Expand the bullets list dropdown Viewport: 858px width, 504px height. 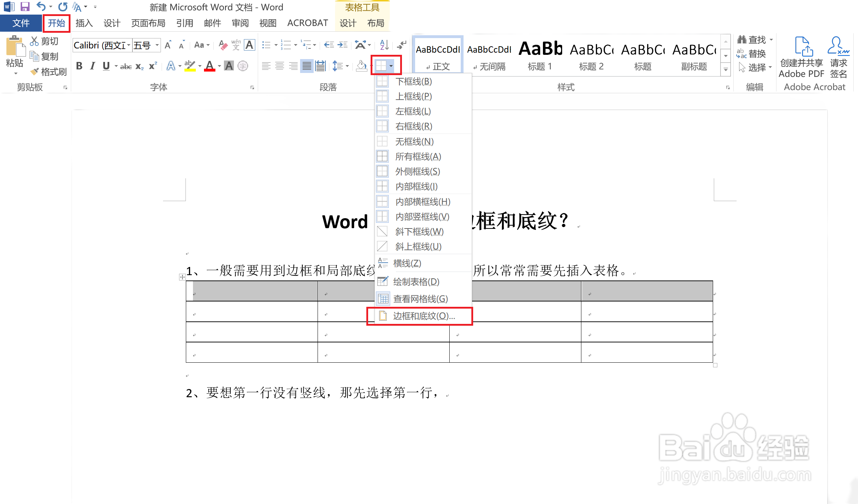(x=275, y=45)
